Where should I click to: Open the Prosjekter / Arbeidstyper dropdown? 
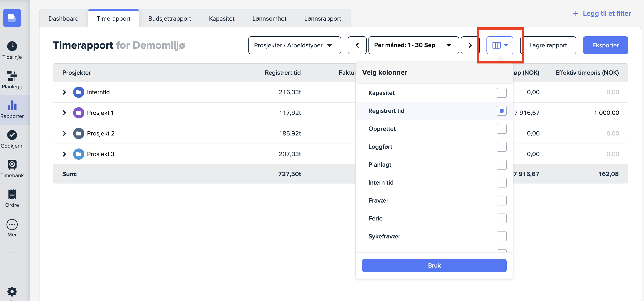click(x=294, y=45)
